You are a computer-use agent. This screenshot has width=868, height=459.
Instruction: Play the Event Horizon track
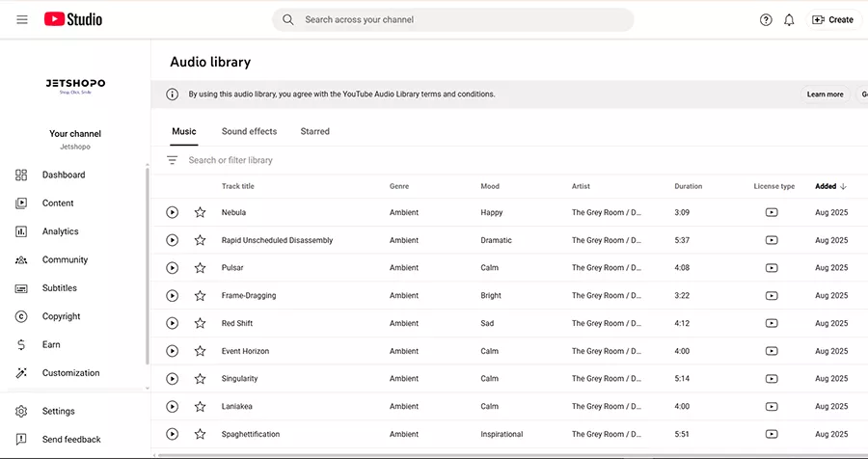click(x=173, y=351)
